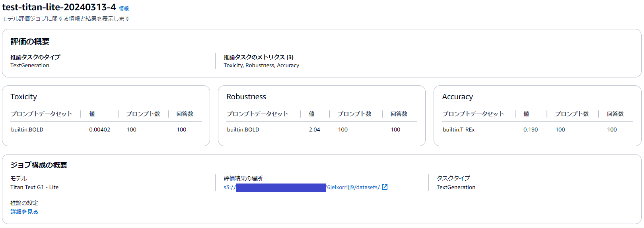Select builtin.BOLD row in Robustness table
This screenshot has height=228, width=644.
coord(243,129)
